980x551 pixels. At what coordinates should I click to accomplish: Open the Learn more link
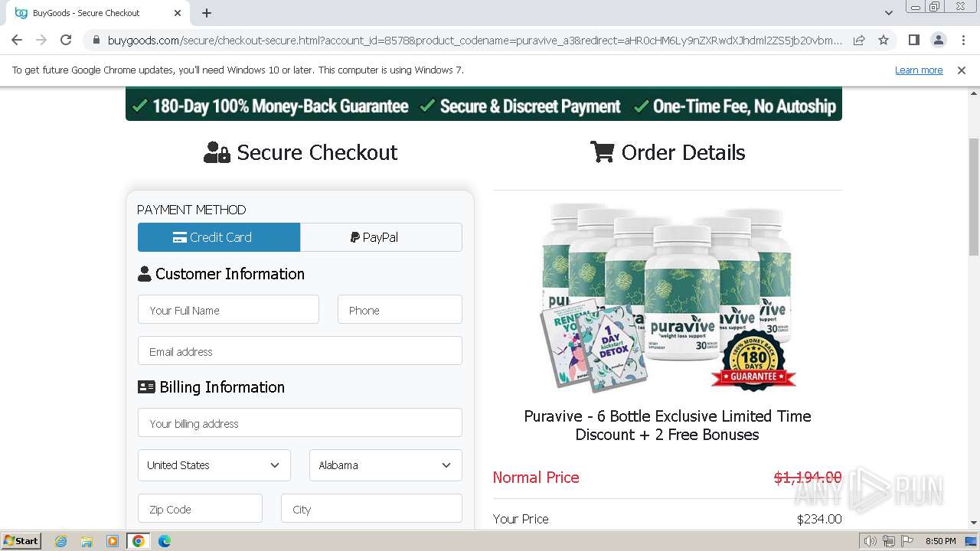919,70
